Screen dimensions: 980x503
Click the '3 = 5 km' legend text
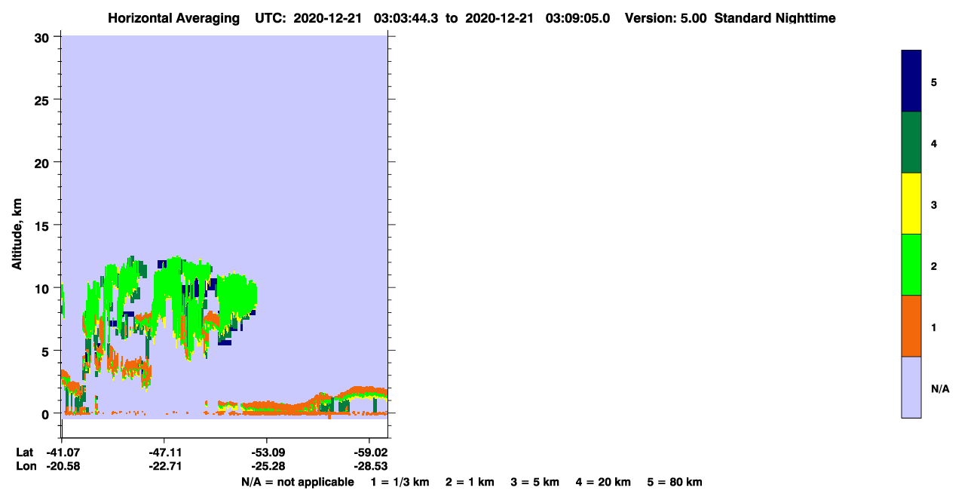point(535,482)
